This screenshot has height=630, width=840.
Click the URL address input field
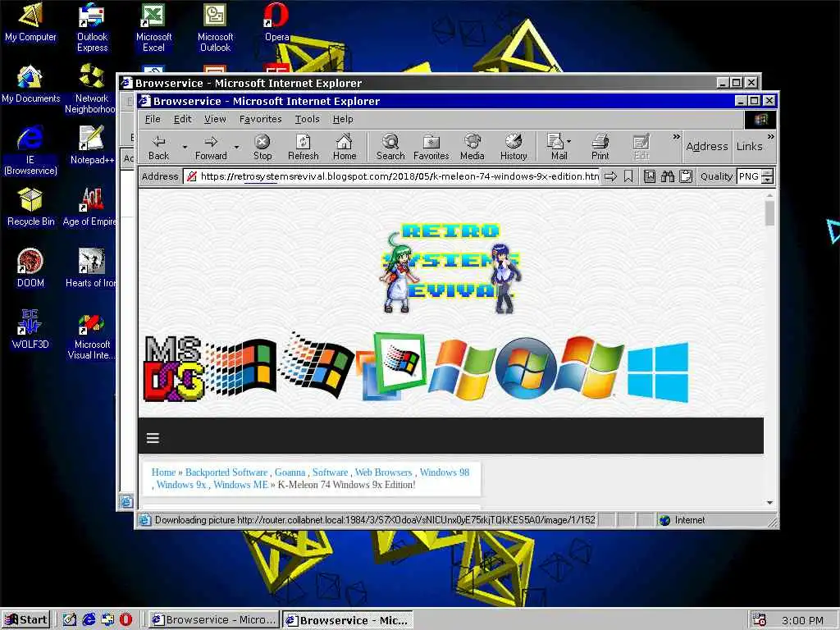click(x=391, y=176)
